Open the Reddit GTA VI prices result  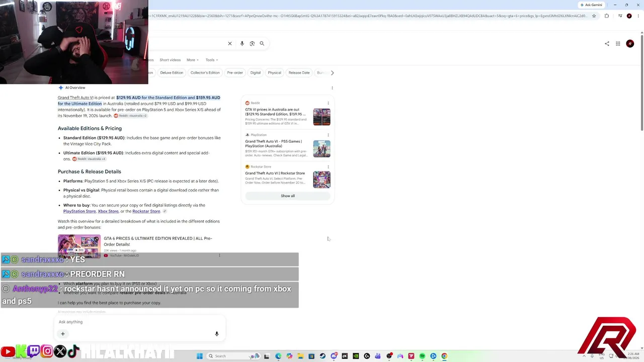pos(276,112)
